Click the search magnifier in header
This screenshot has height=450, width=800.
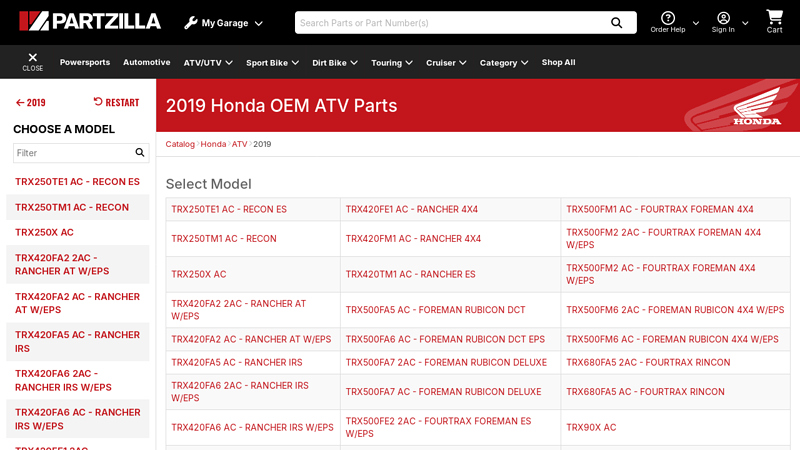pos(616,23)
